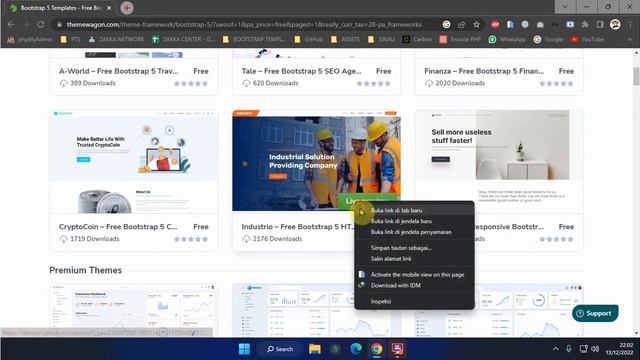Click the taskbar Search box
Viewport: 640px width, 360px height.
[280, 349]
